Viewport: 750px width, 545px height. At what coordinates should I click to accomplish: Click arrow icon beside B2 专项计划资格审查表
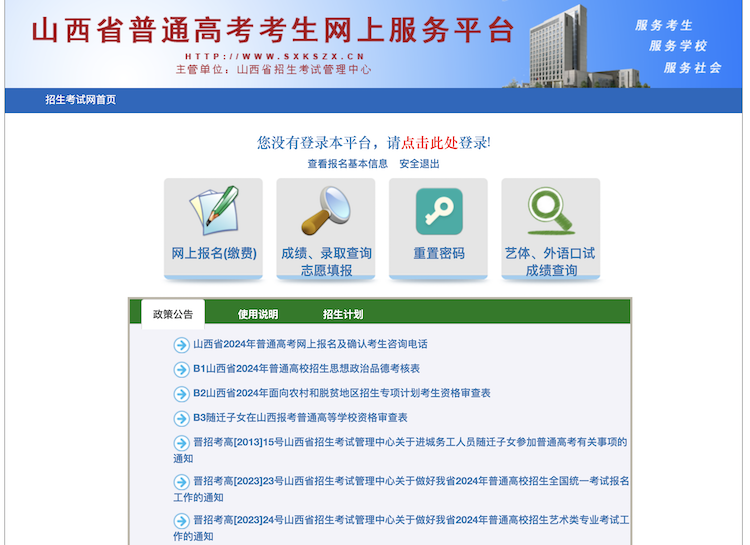pos(181,394)
